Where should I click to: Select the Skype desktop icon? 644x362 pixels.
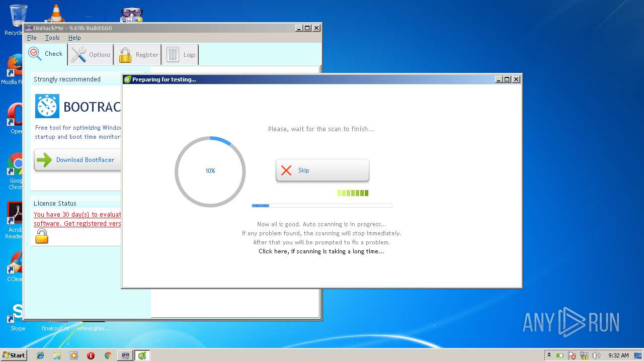coord(17,317)
